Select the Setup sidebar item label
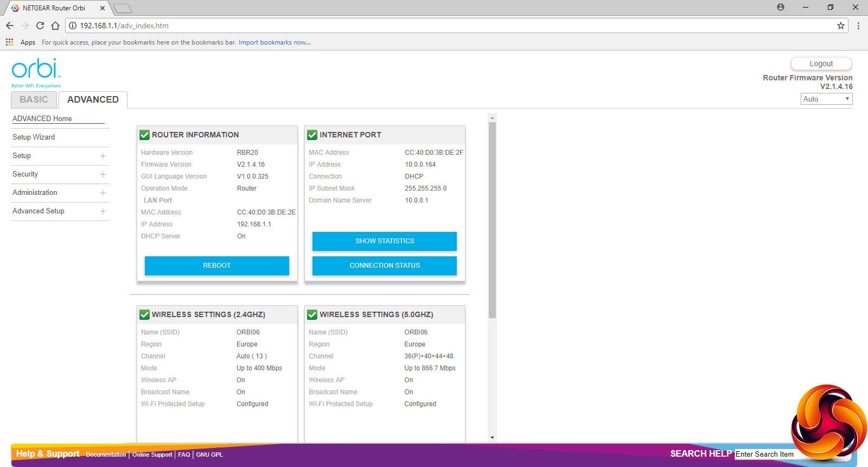The image size is (868, 467). pos(22,155)
